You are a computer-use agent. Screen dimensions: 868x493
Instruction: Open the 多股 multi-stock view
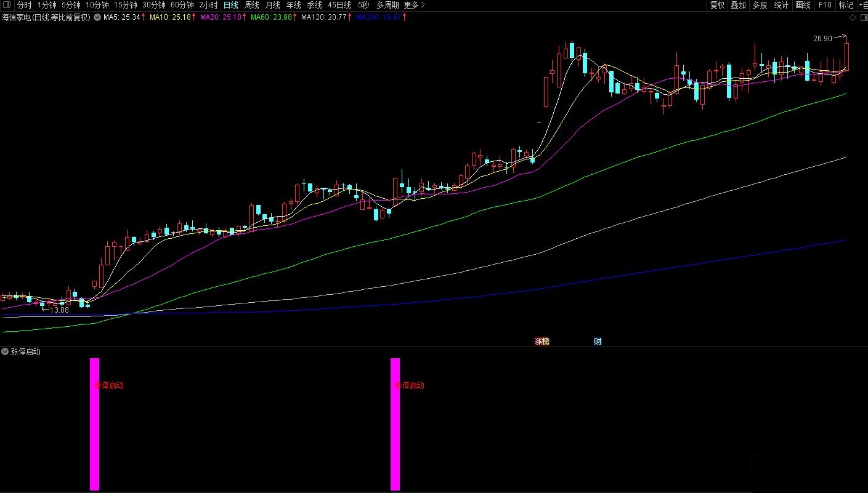pos(760,5)
